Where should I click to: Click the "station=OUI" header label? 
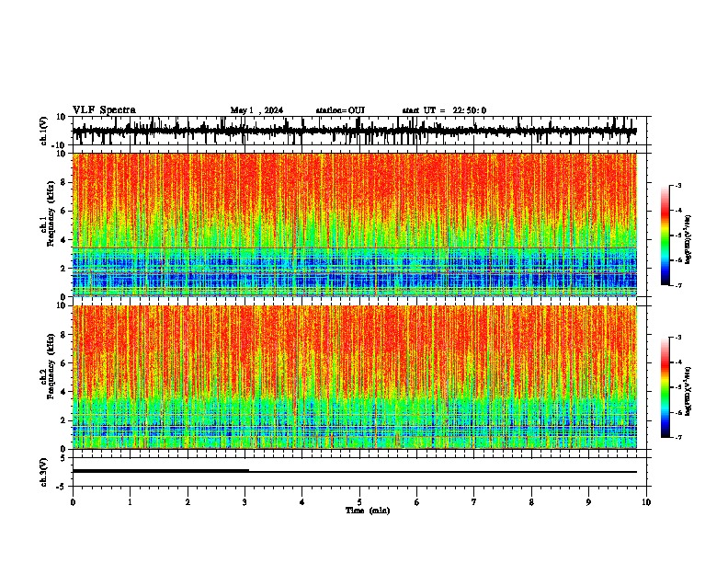(x=340, y=110)
